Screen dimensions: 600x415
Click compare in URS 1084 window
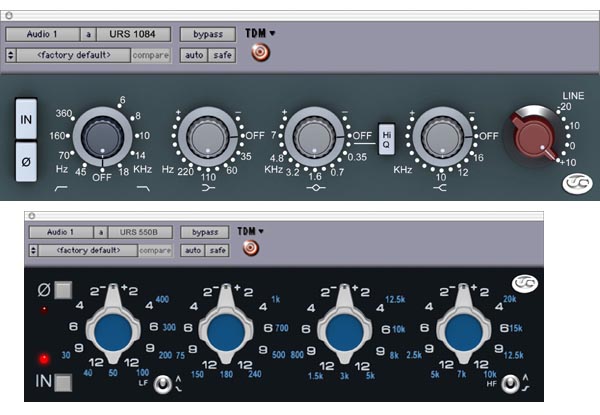pyautogui.click(x=150, y=55)
